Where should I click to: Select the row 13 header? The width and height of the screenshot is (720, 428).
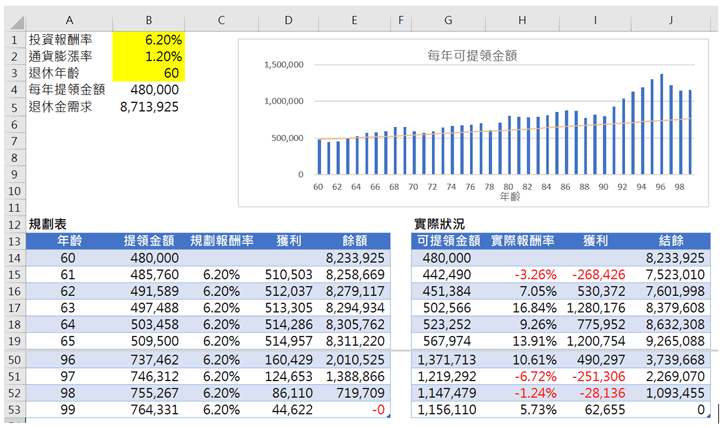tap(14, 240)
